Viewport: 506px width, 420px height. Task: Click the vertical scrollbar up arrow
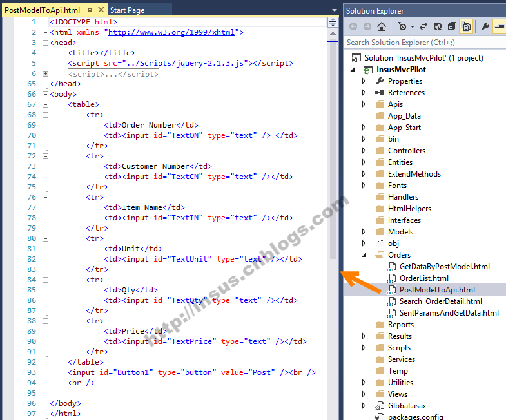coord(333,33)
